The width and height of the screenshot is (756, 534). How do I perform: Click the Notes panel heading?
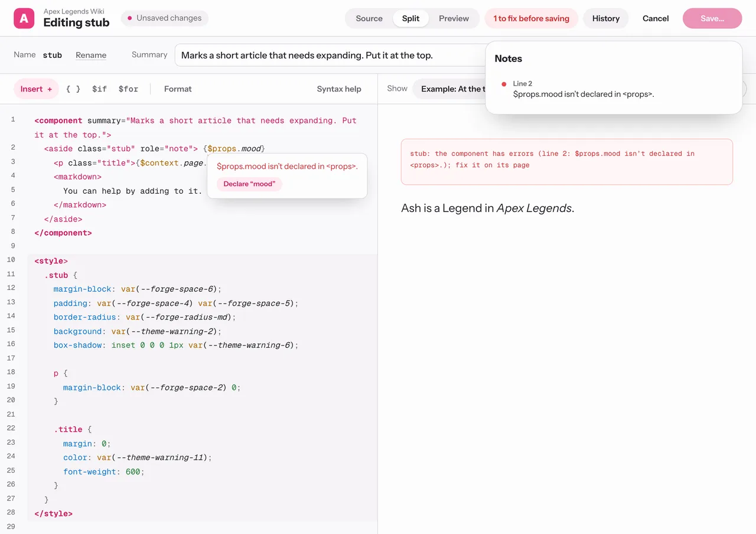click(509, 58)
